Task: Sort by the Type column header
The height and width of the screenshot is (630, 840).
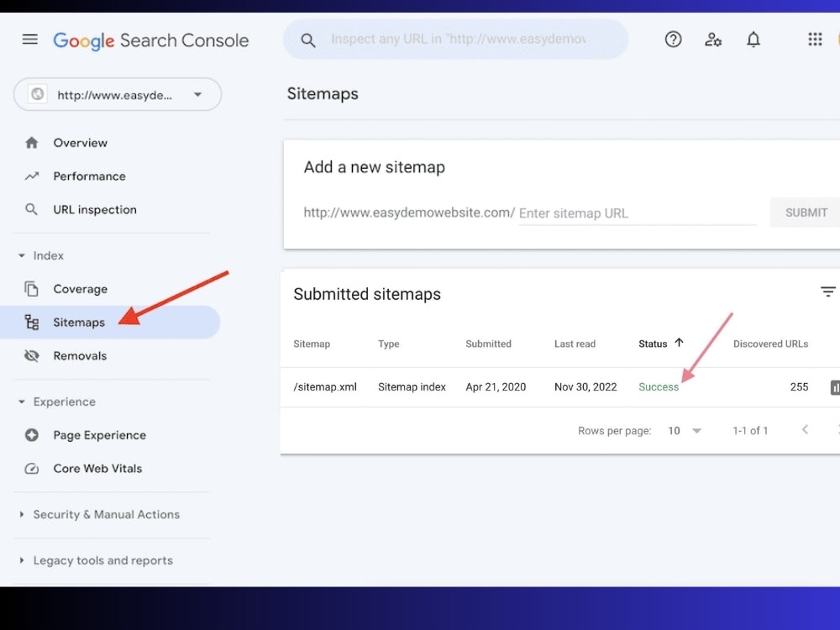Action: pos(388,344)
